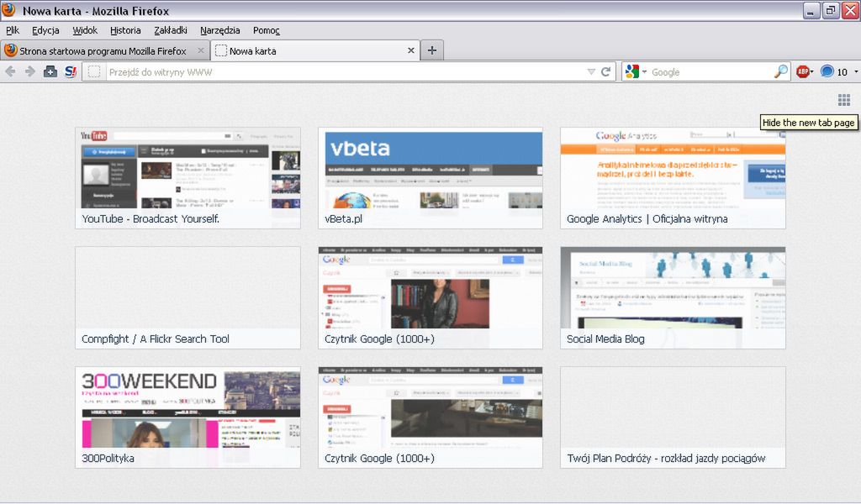Open the Compfight Flickr Search Tool tile

click(188, 297)
